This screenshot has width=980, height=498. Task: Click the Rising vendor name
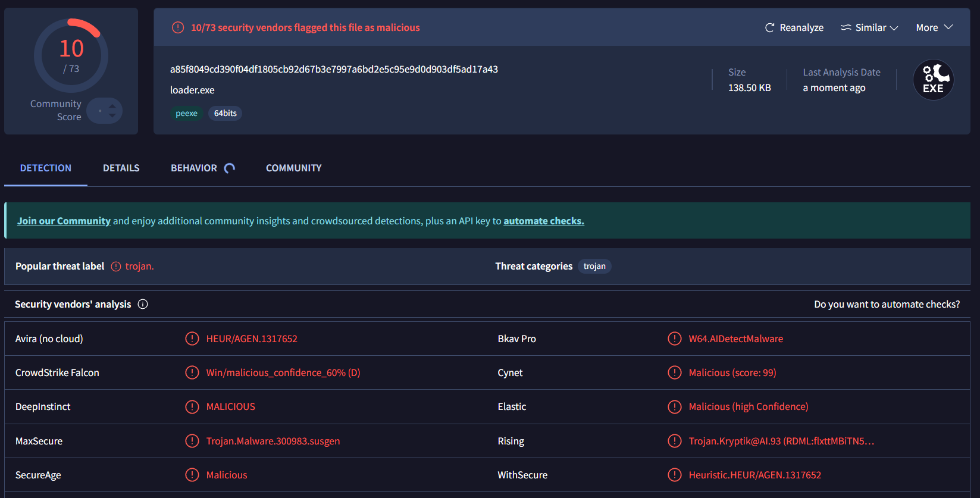pos(511,441)
